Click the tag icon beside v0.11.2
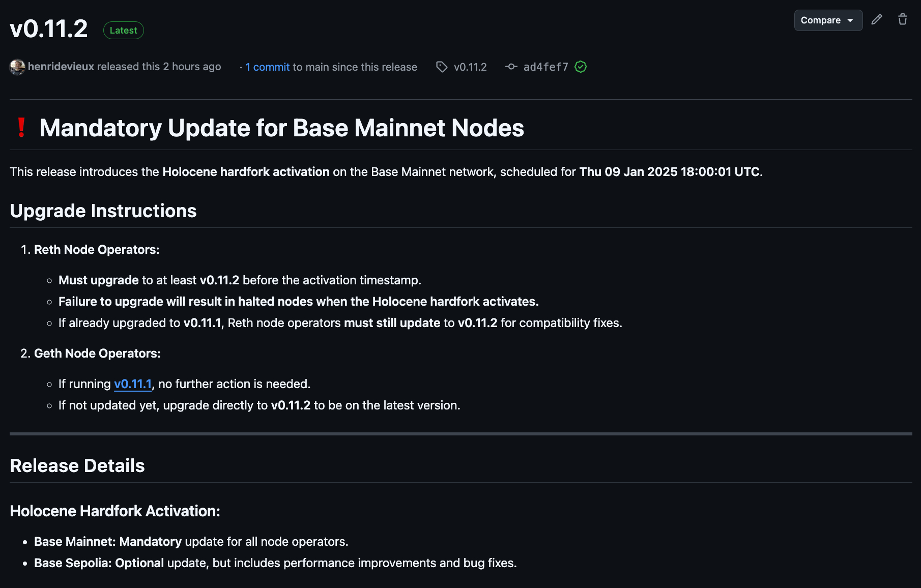This screenshot has height=588, width=921. 442,67
